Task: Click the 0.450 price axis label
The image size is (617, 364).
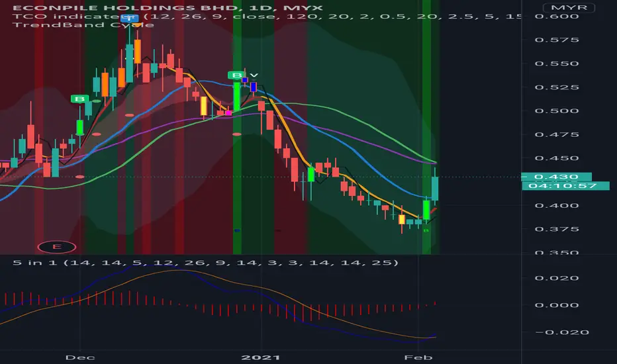Action: point(556,158)
